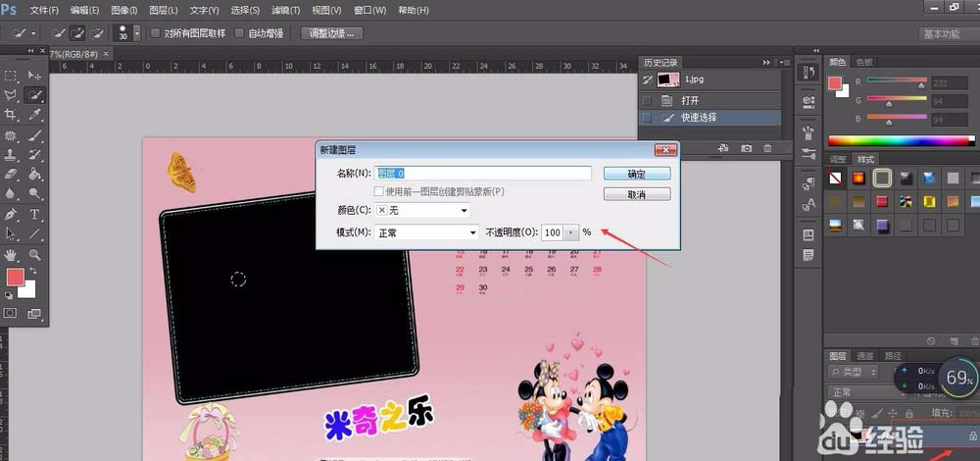Open the 图像(I) menu
980x461 pixels.
click(x=124, y=11)
